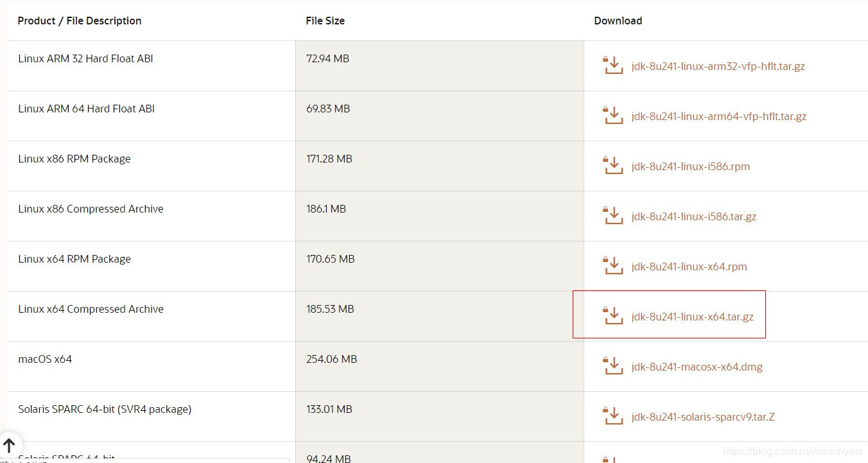Open the jdk-8u241-solaris-sparcv9.tar.Z link
The width and height of the screenshot is (868, 463).
(703, 417)
